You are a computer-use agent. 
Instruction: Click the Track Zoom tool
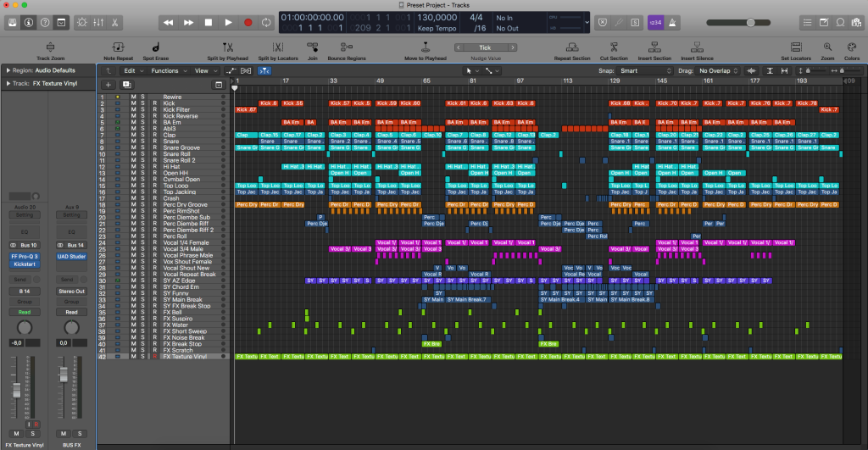(50, 51)
